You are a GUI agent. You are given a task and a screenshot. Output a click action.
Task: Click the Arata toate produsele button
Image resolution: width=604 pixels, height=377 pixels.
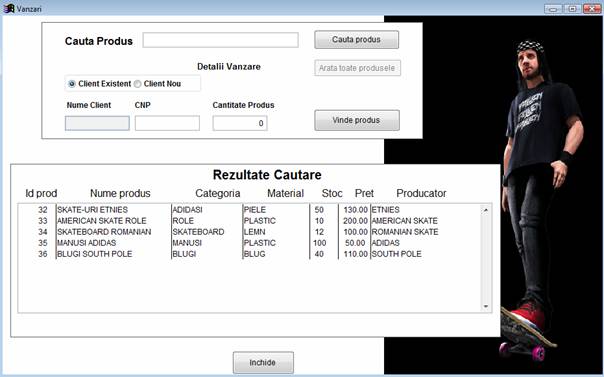click(x=357, y=68)
